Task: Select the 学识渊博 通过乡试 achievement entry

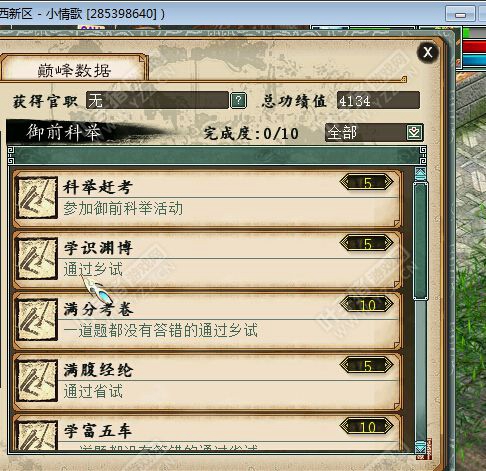Action: pos(208,260)
